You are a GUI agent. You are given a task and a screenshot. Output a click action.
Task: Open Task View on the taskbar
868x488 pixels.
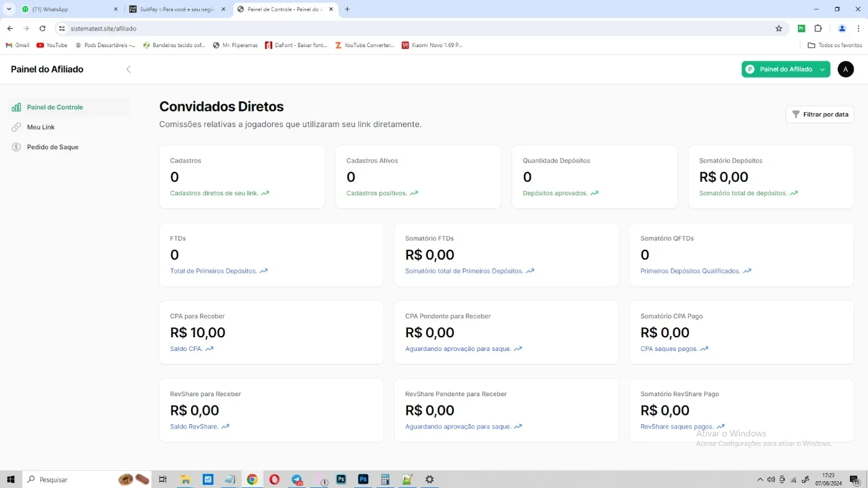[163, 479]
